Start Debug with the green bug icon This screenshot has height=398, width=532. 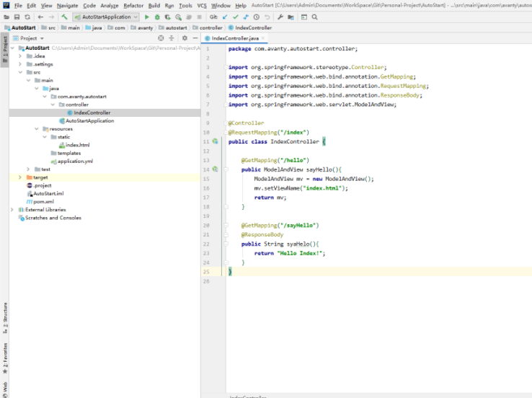(x=157, y=17)
